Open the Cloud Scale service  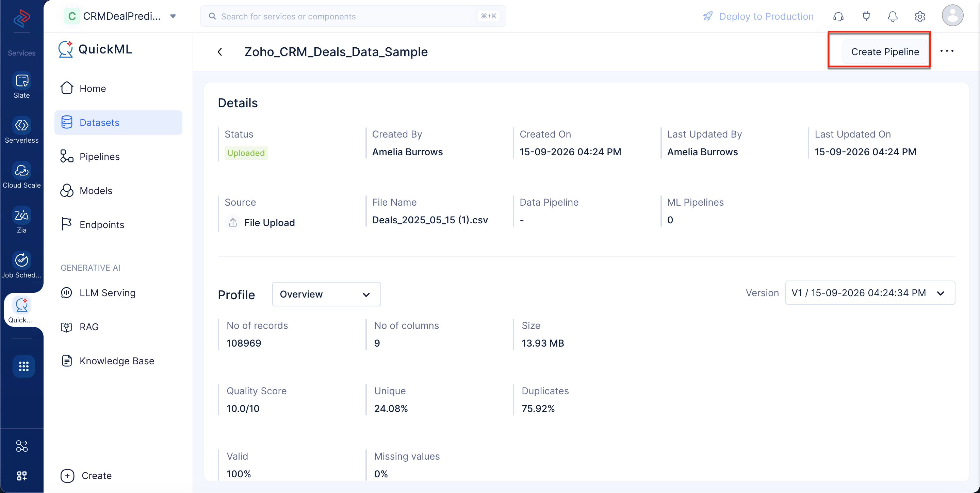[22, 175]
